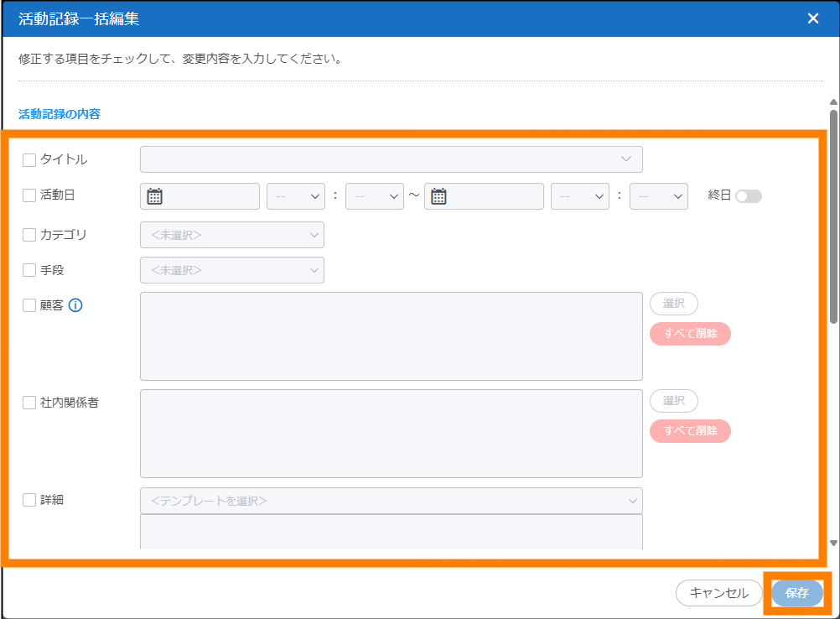Open the start hour dropdown

click(x=296, y=196)
